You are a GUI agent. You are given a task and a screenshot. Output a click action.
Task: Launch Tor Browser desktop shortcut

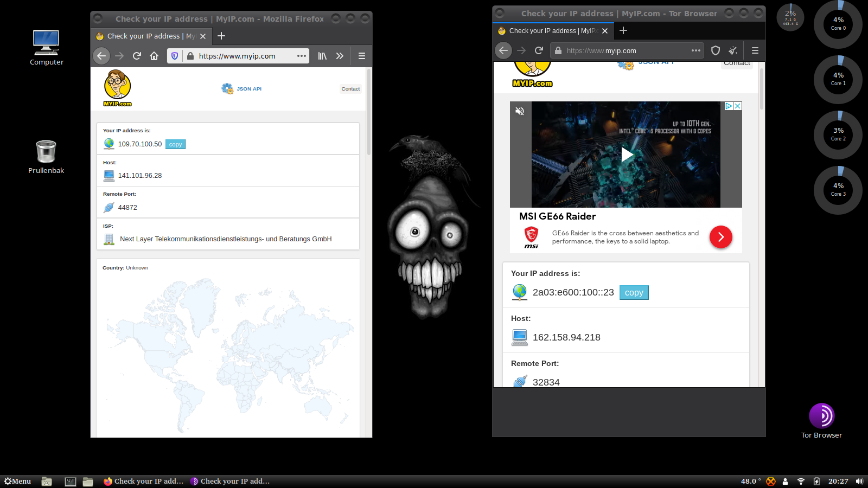click(x=821, y=421)
